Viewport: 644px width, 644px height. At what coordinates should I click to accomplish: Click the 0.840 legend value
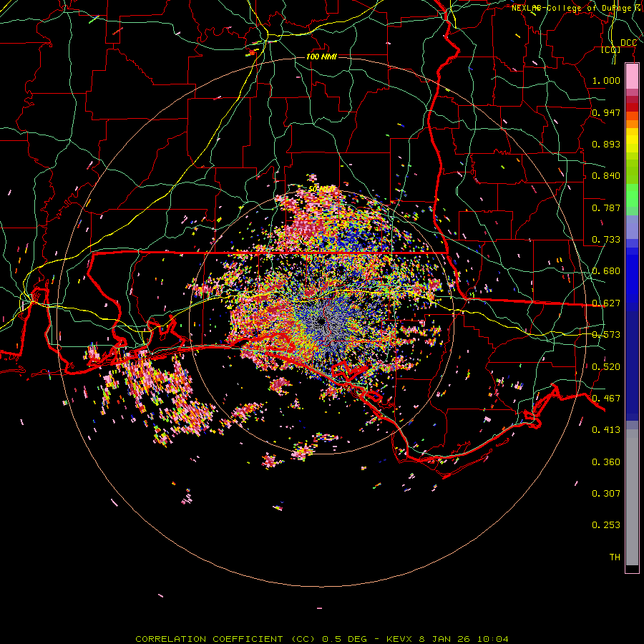[606, 176]
